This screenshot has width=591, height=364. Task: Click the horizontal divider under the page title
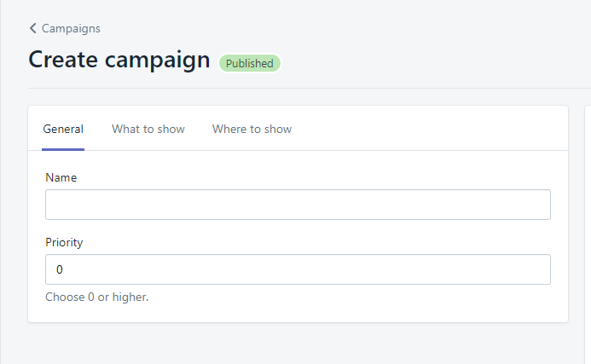309,88
